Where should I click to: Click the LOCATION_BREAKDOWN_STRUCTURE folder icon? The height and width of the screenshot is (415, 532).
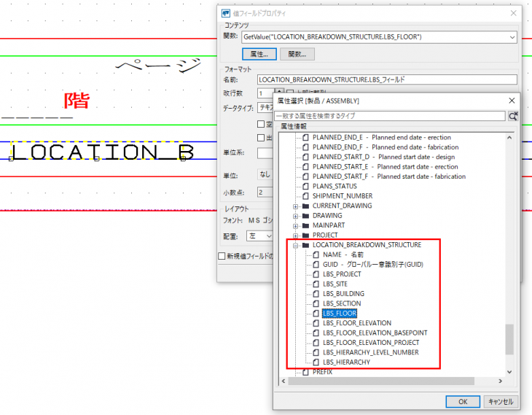click(305, 245)
